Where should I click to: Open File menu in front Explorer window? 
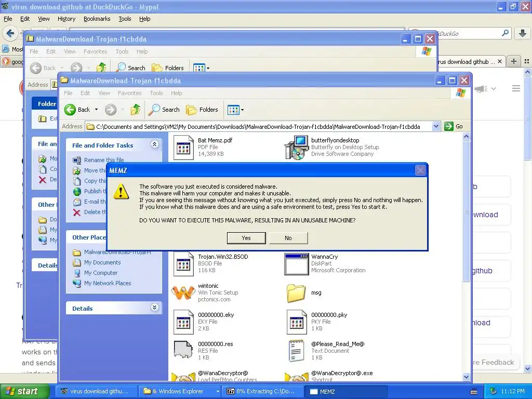click(x=68, y=93)
